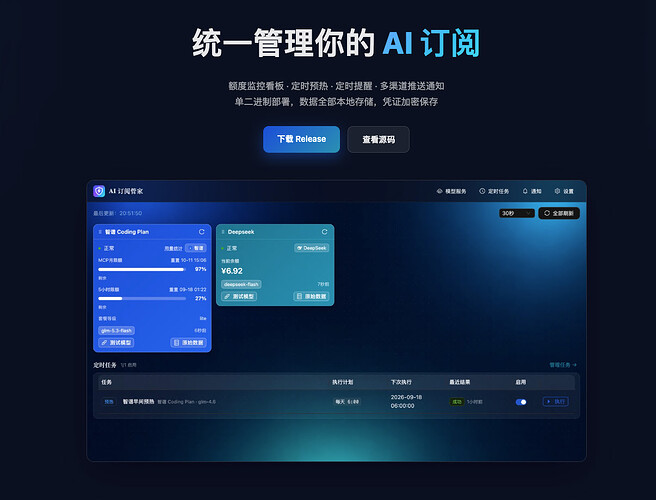Click the 全部刷新 button

pos(559,213)
